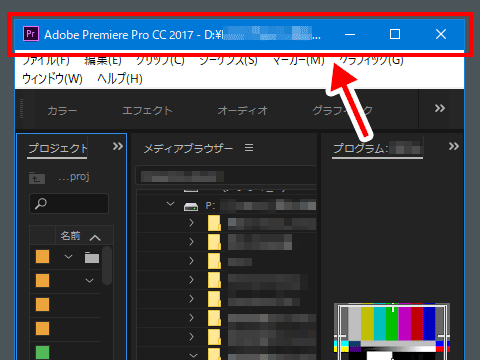This screenshot has height=360, width=480.
Task: Close the Premiere Pro window
Action: click(441, 34)
